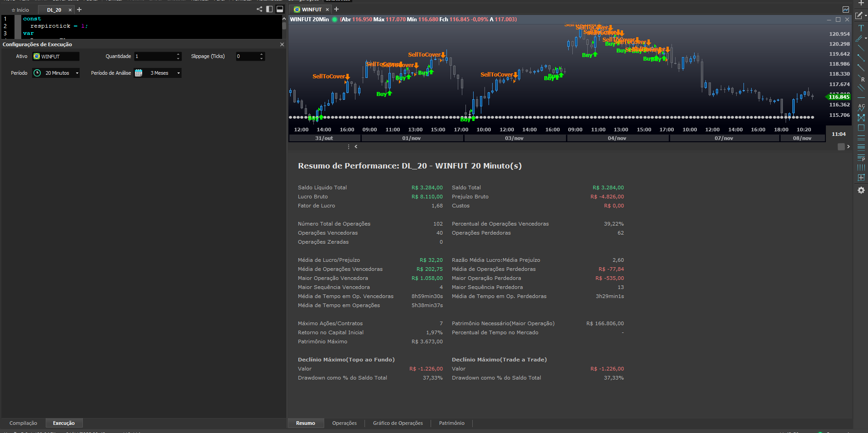Close the Configurações de Execução panel
Image resolution: width=868 pixels, height=433 pixels.
(x=282, y=44)
